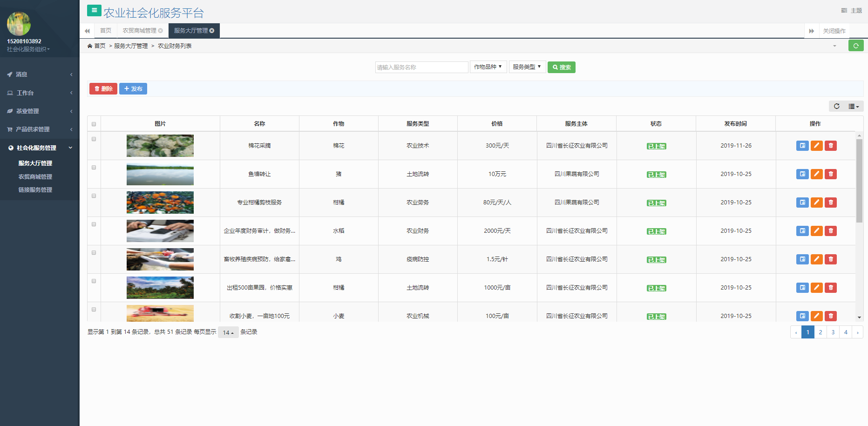Open the blue view icon for 专业柑橘剪枝服务
This screenshot has height=426, width=868.
(802, 203)
